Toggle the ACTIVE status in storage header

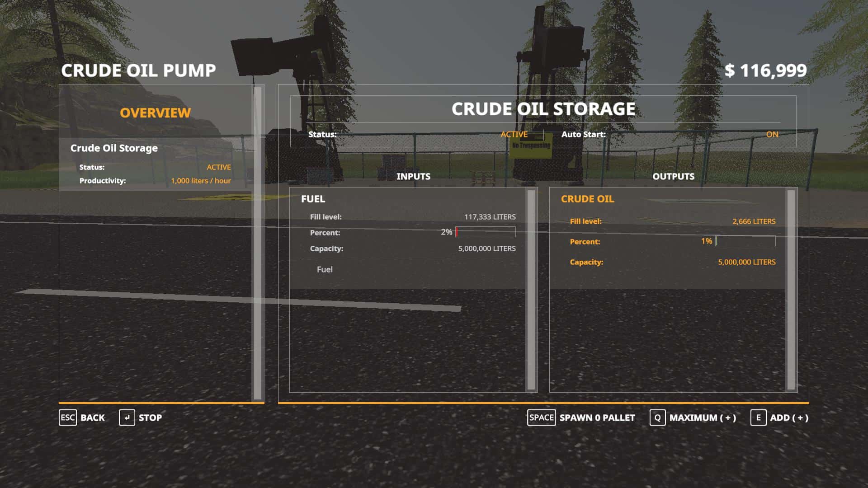pos(514,134)
